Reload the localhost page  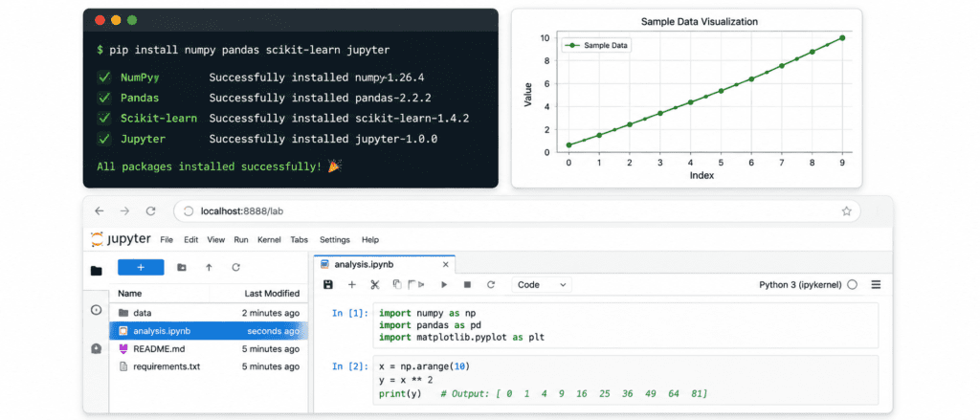tap(150, 211)
